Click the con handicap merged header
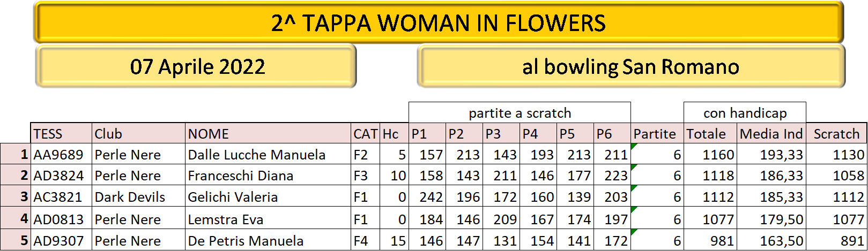 (x=745, y=113)
